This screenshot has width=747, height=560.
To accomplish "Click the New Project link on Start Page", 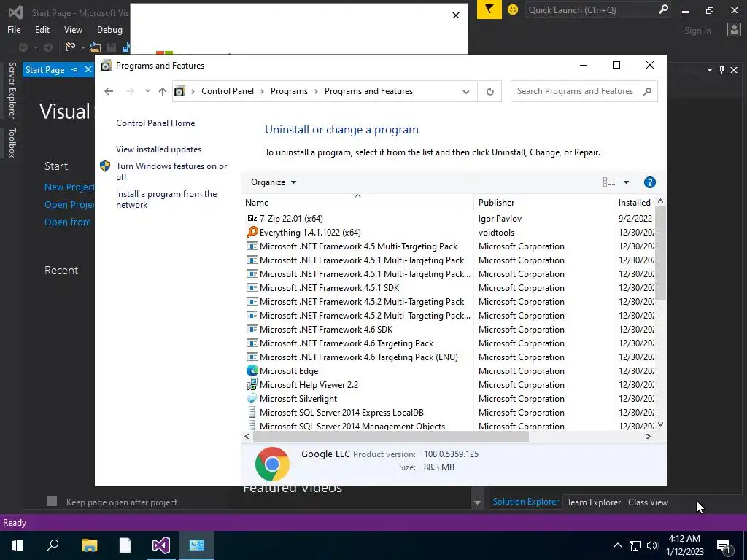I will (69, 187).
